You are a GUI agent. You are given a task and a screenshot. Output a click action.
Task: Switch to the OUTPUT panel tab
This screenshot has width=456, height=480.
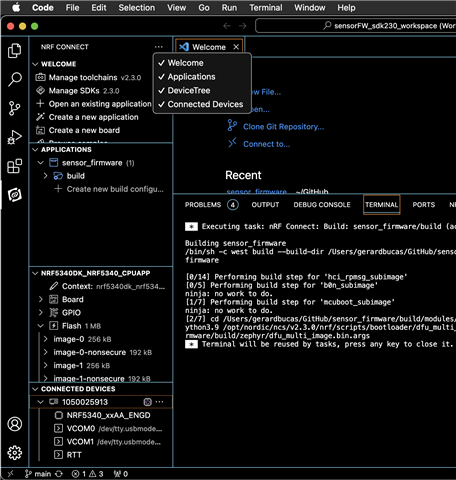click(265, 204)
